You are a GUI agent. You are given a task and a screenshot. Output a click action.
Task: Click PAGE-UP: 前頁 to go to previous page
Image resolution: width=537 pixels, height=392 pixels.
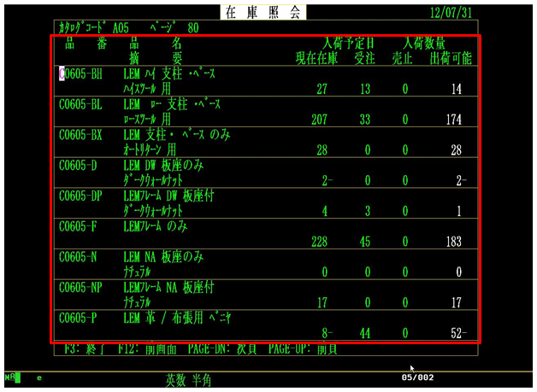tap(304, 348)
